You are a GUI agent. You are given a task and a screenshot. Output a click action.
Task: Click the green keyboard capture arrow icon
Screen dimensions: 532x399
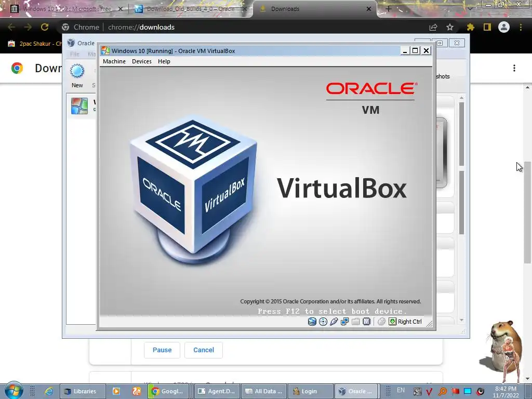(393, 321)
